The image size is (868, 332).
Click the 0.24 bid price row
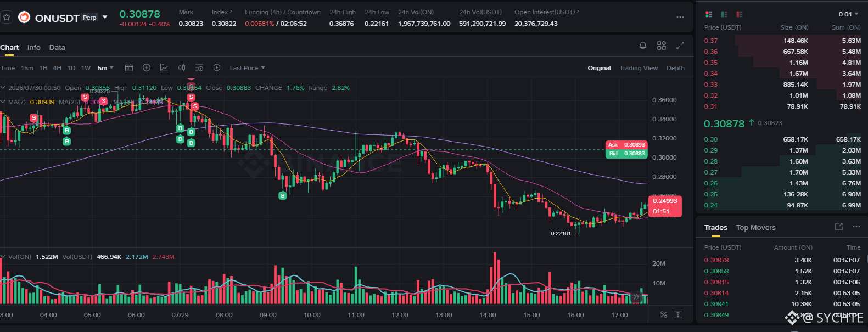tap(782, 205)
